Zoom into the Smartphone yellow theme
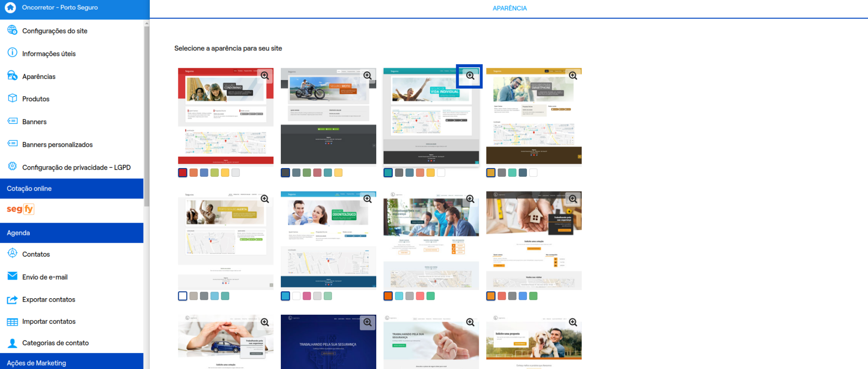Image resolution: width=868 pixels, height=369 pixels. [573, 76]
